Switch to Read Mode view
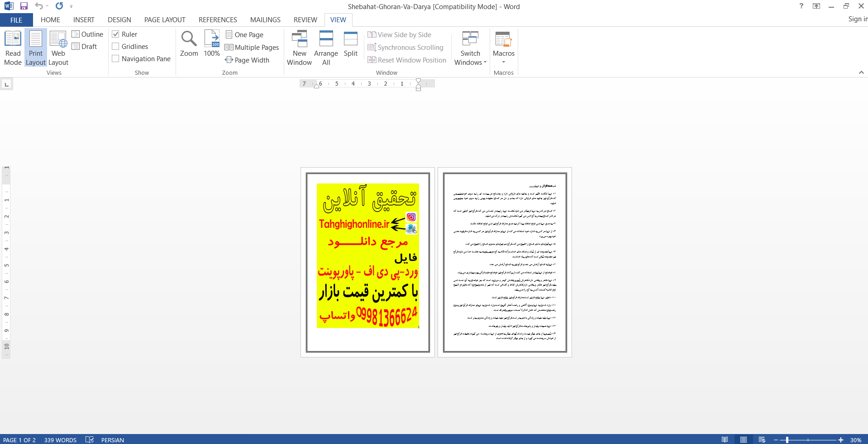Image resolution: width=868 pixels, height=444 pixels. [x=13, y=48]
